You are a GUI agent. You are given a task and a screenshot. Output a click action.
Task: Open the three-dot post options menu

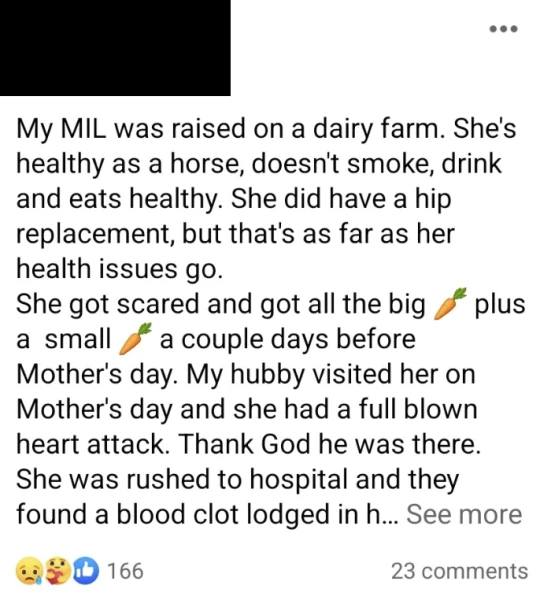504,29
